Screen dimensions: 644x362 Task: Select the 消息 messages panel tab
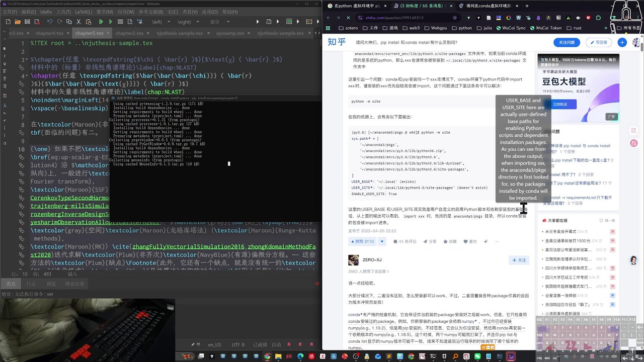click(11, 284)
